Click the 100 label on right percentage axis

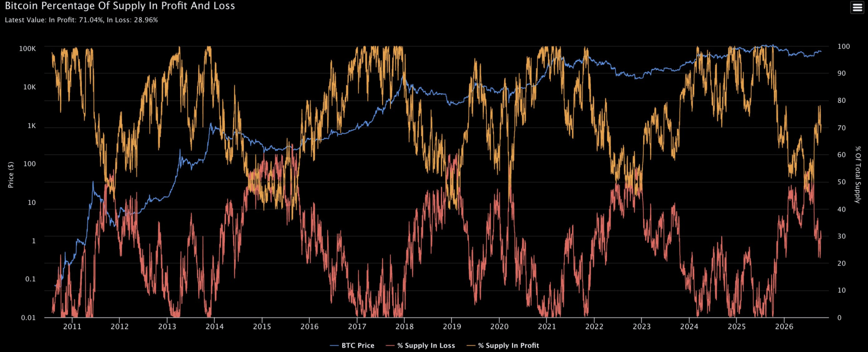[844, 46]
